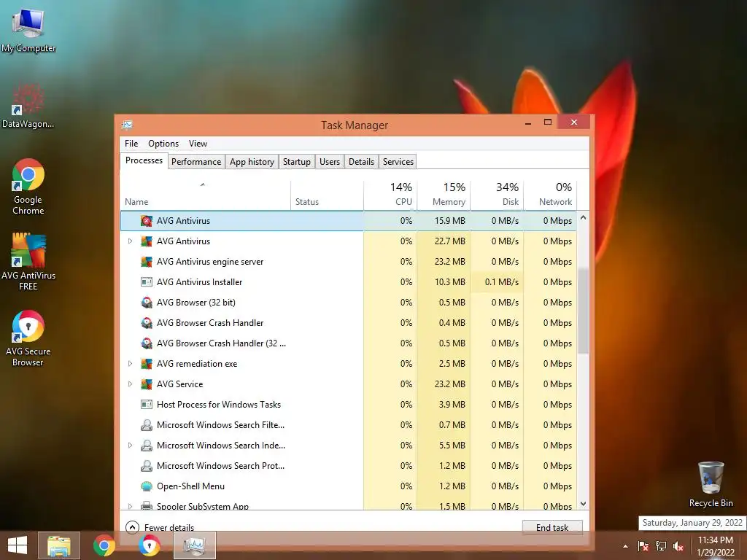Open the File menu
The width and height of the screenshot is (747, 560).
point(131,144)
